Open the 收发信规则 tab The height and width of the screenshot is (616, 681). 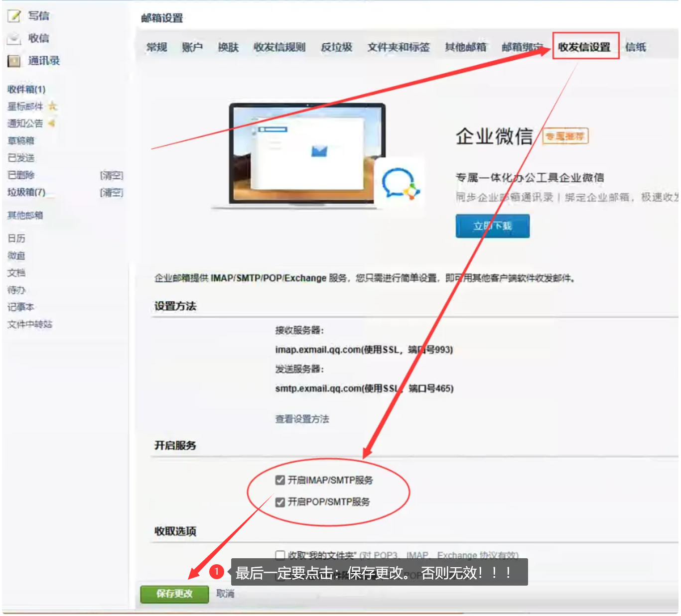[x=279, y=47]
